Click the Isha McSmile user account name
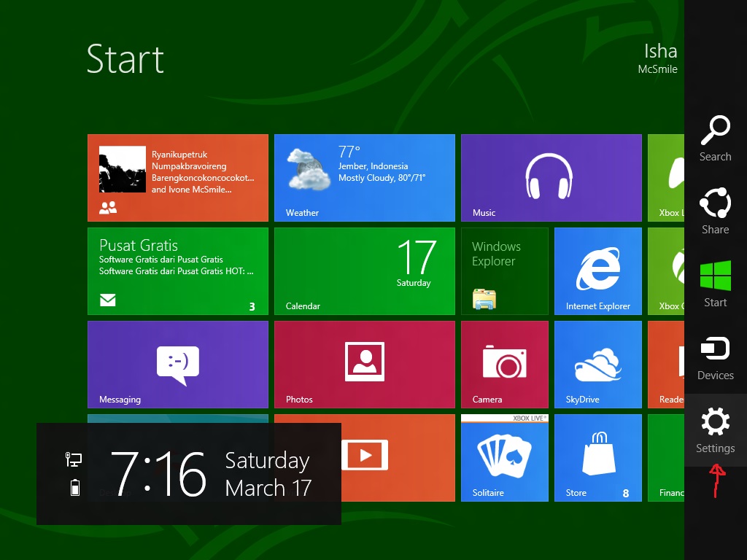The width and height of the screenshot is (747, 560). (657, 58)
